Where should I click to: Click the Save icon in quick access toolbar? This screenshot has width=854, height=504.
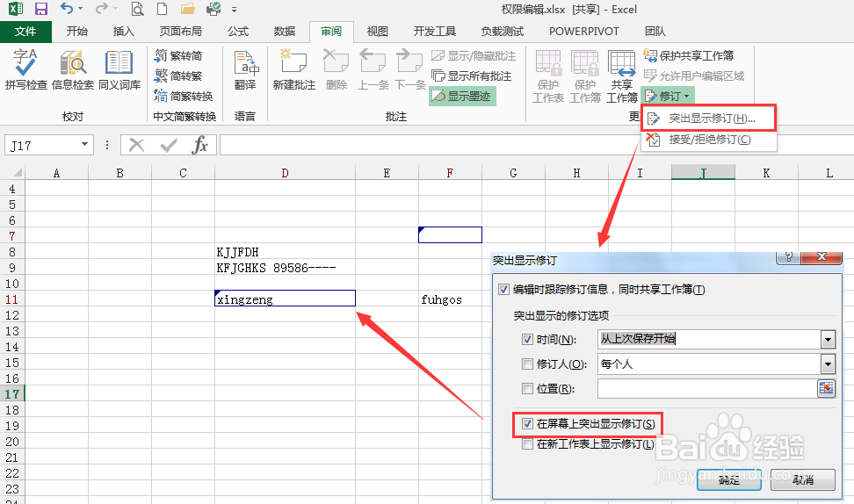click(40, 9)
